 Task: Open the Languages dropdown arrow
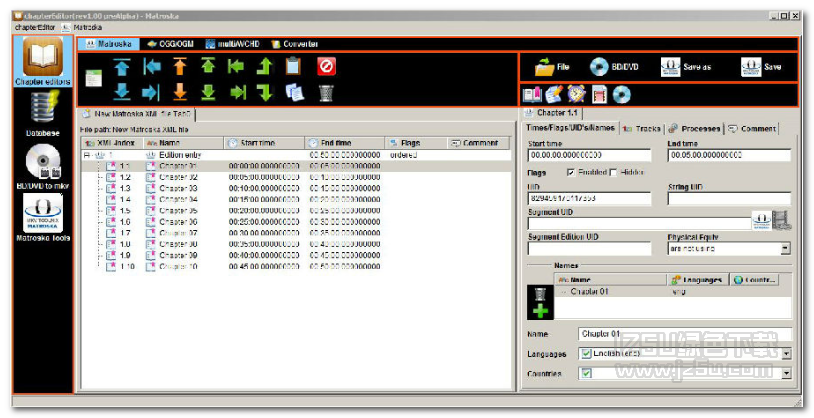pos(786,354)
